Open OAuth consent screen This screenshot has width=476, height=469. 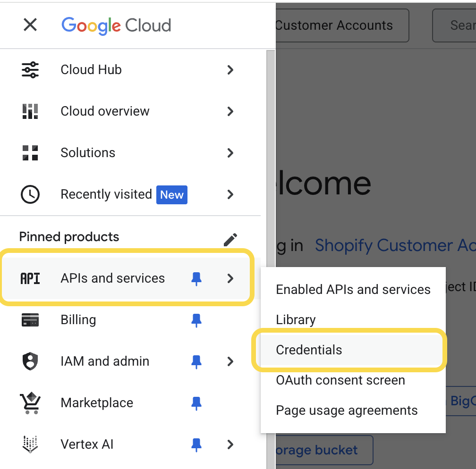tap(353, 380)
